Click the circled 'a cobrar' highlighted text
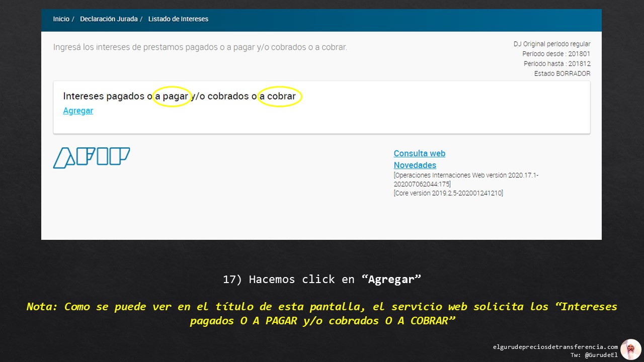This screenshot has height=362, width=644. [280, 96]
